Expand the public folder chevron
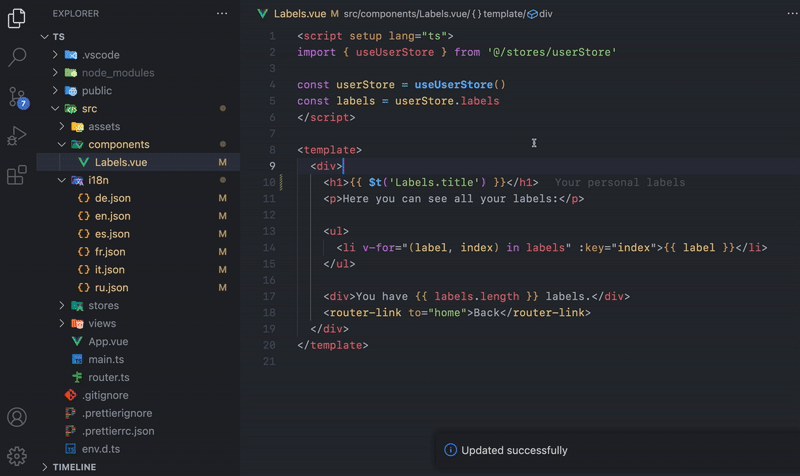The image size is (800, 476). tap(55, 90)
